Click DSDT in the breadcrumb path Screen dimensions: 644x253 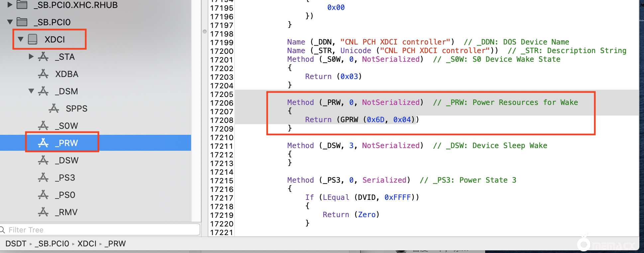pos(16,244)
